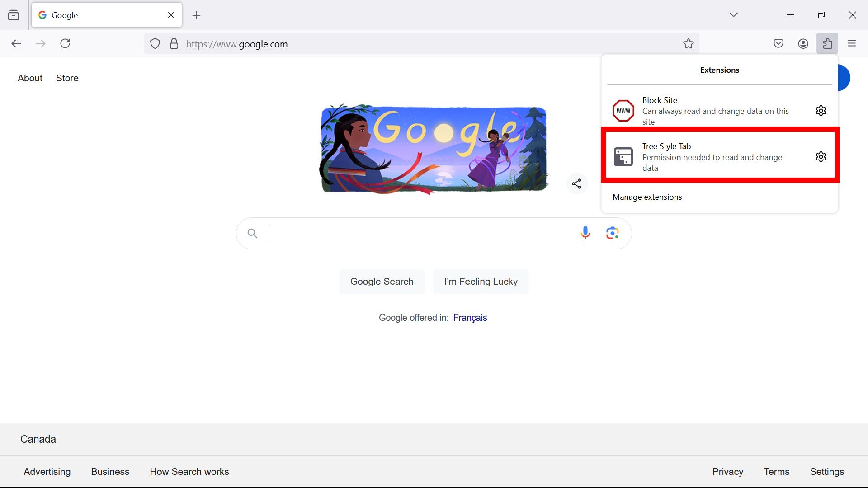Open the Store link
This screenshot has height=488, width=868.
pyautogui.click(x=67, y=78)
